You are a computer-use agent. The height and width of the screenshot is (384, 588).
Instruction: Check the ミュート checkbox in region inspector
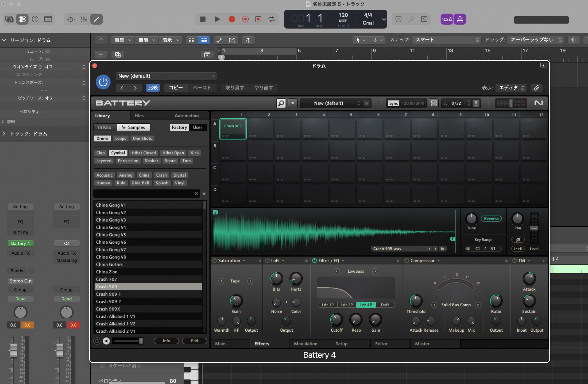(48, 51)
